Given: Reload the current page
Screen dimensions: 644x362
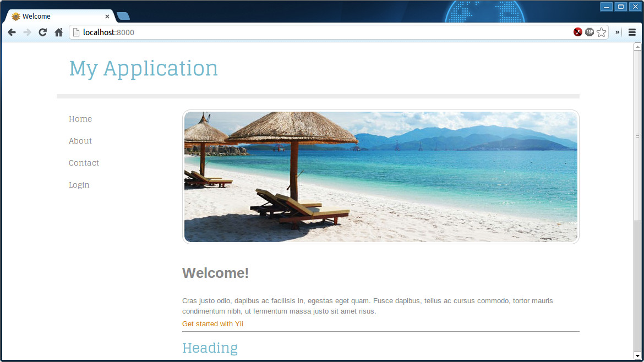Looking at the screenshot, I should click(x=42, y=32).
